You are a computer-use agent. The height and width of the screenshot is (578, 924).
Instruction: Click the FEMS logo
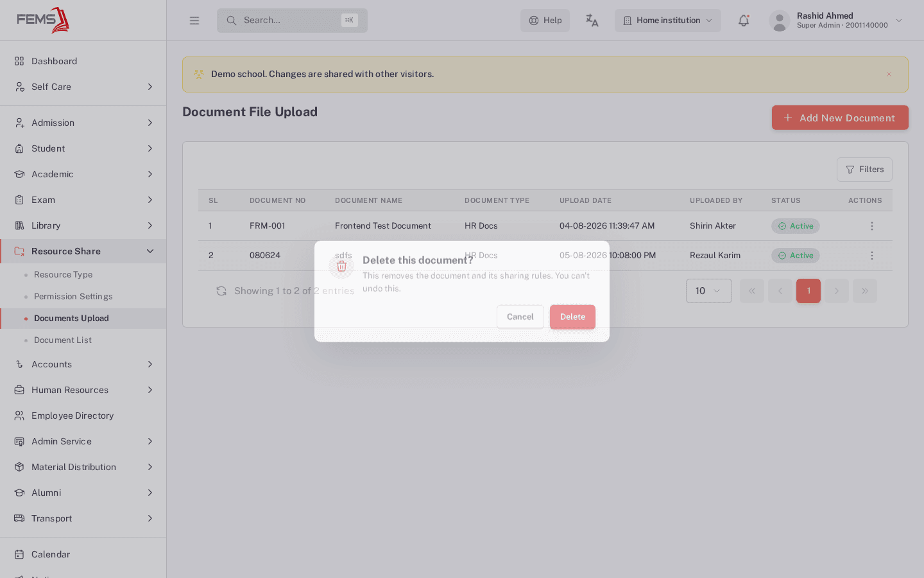tap(43, 20)
